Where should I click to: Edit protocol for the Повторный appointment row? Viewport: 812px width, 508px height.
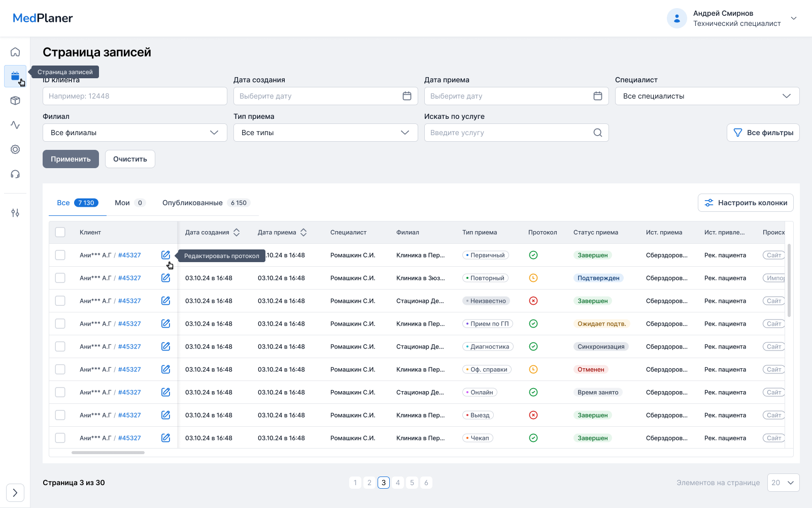[165, 278]
